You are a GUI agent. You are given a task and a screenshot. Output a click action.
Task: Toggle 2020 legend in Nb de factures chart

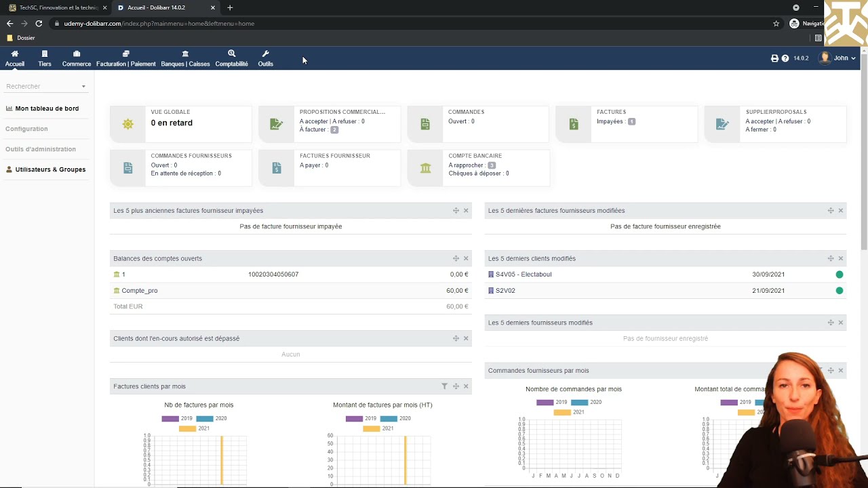(x=212, y=418)
